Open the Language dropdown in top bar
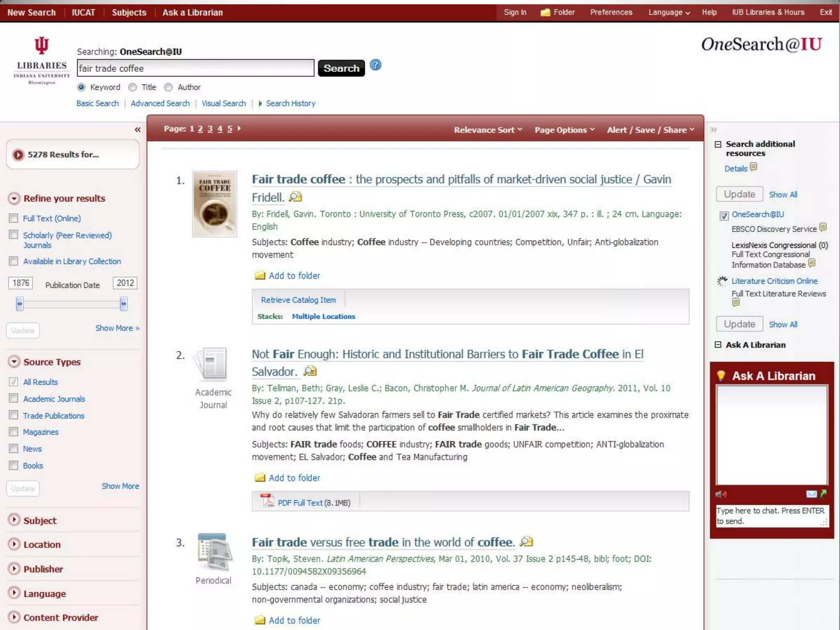 [669, 12]
